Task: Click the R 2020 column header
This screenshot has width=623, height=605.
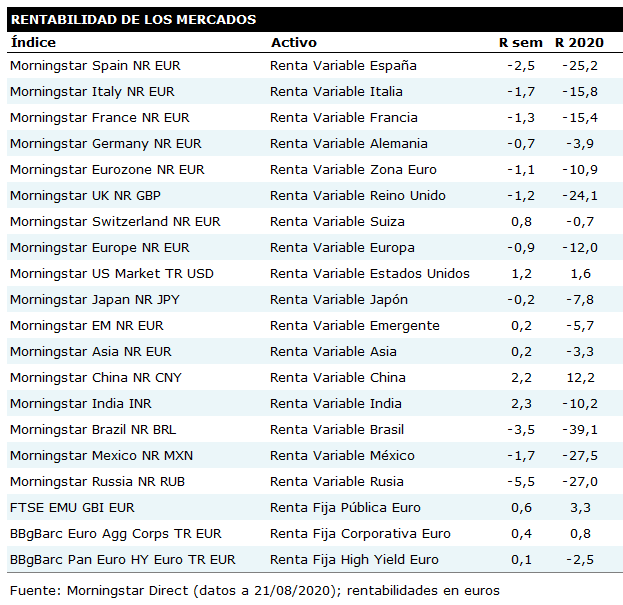Action: (580, 42)
